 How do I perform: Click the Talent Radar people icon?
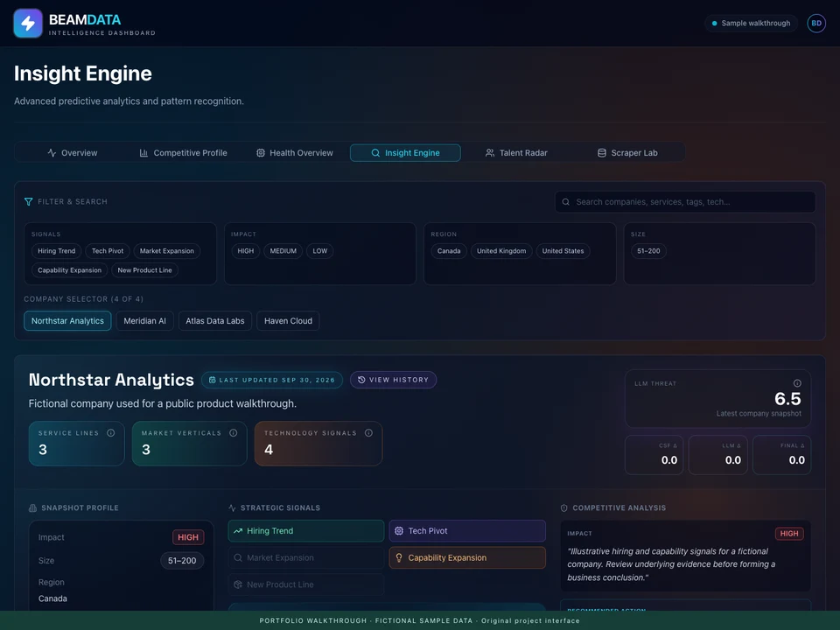tap(490, 152)
